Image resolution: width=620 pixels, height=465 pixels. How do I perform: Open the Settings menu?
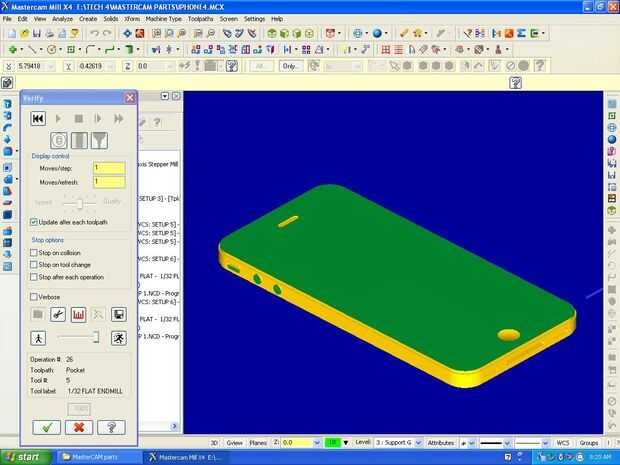click(x=254, y=19)
